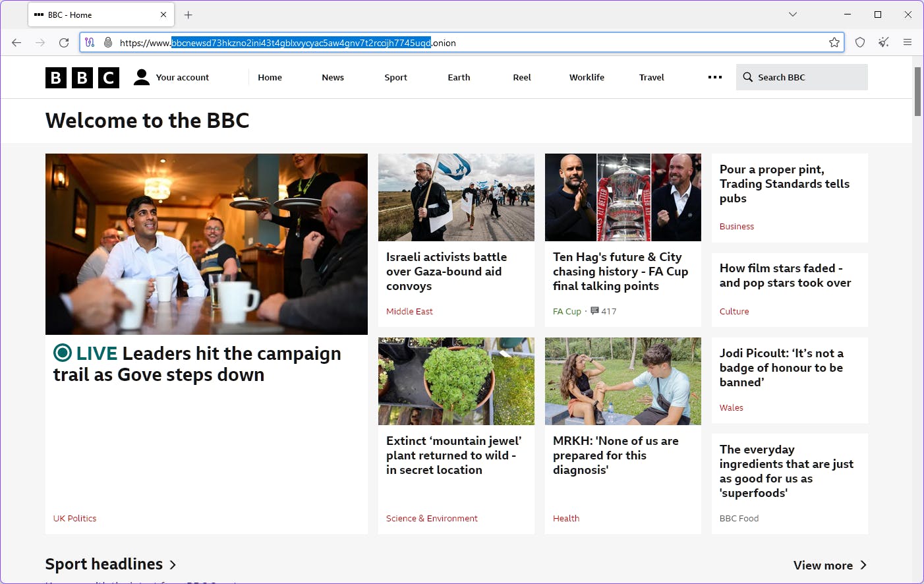Click the forward navigation arrow
The width and height of the screenshot is (924, 584).
point(40,43)
